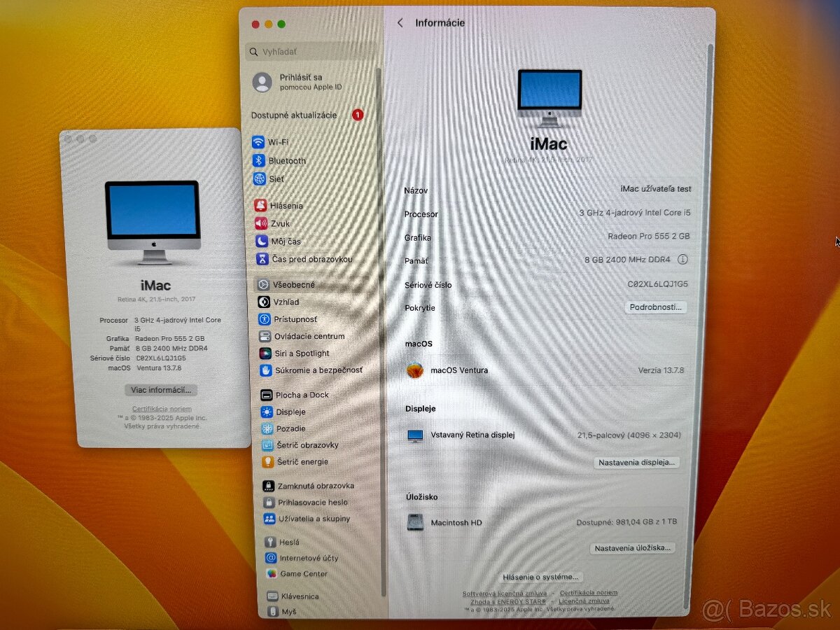Viewport: 840px width, 630px height.
Task: Open Myš mouse icon
Action: click(272, 611)
